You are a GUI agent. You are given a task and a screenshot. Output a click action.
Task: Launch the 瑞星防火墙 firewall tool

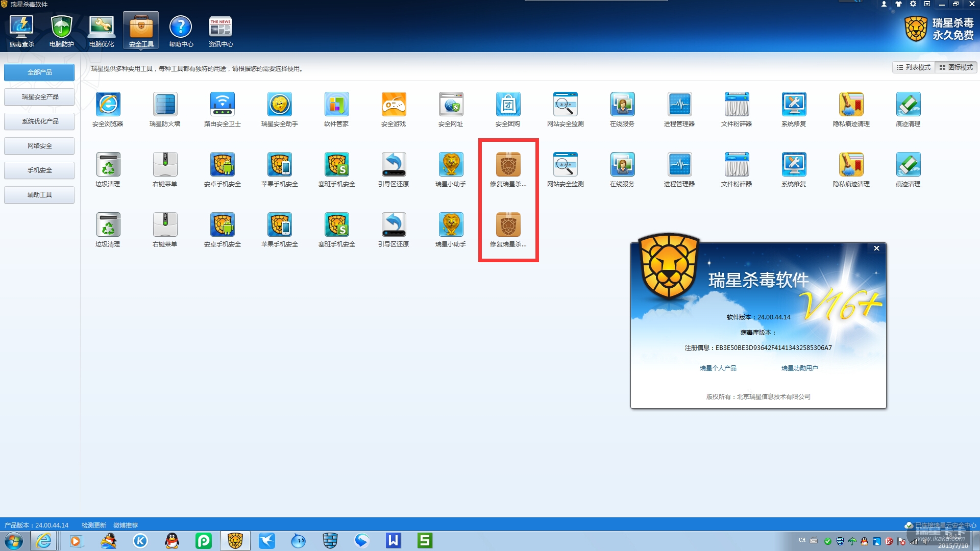point(165,105)
